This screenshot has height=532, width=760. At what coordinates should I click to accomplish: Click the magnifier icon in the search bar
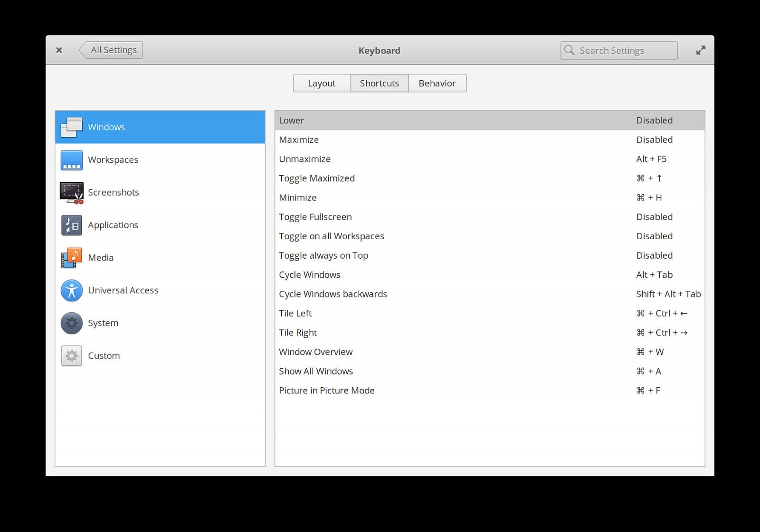570,50
